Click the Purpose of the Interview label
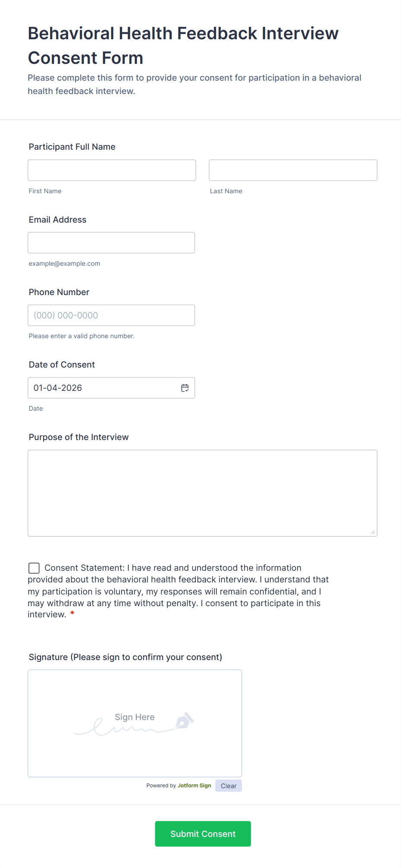 click(78, 437)
